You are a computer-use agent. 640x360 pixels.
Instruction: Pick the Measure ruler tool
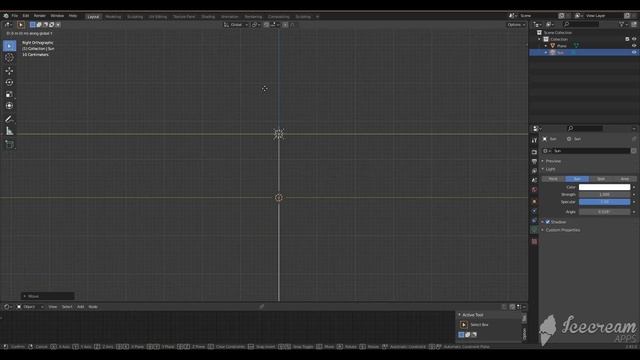tap(9, 131)
